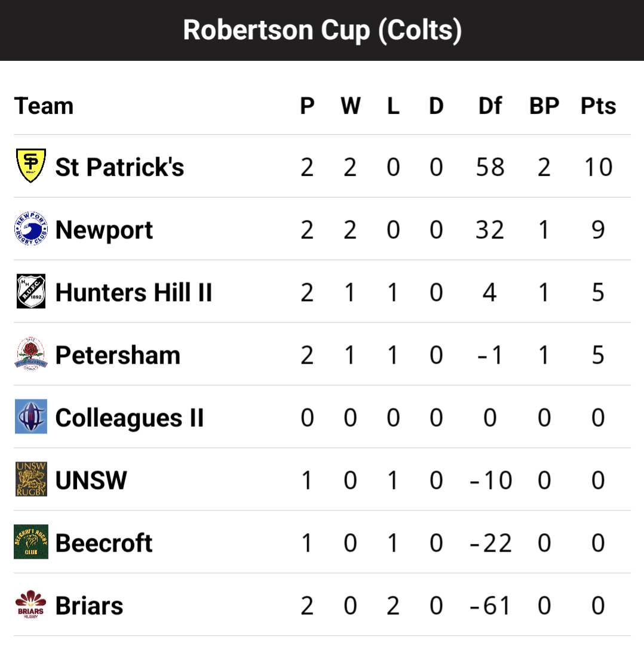
Task: Click the Petersham red flower crest
Action: (x=31, y=354)
